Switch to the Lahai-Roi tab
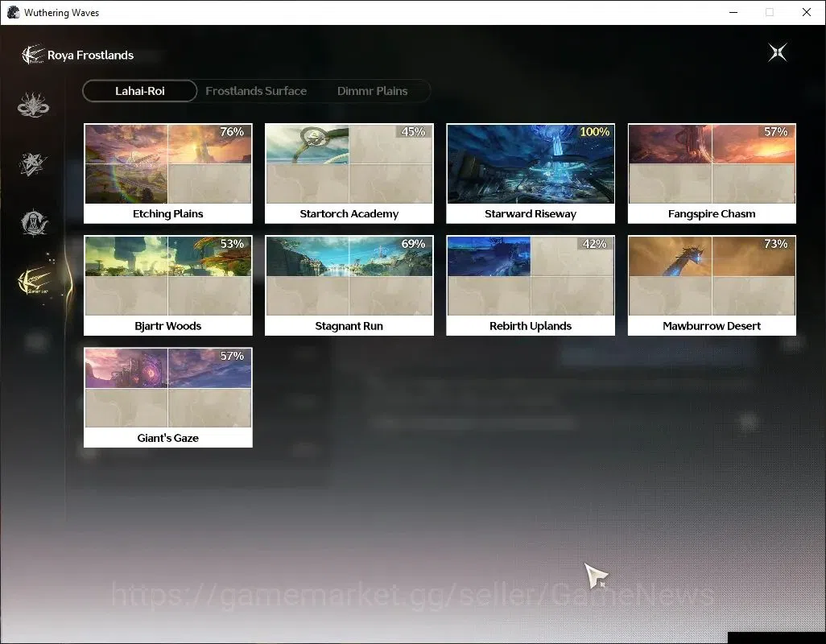The image size is (826, 644). [139, 91]
